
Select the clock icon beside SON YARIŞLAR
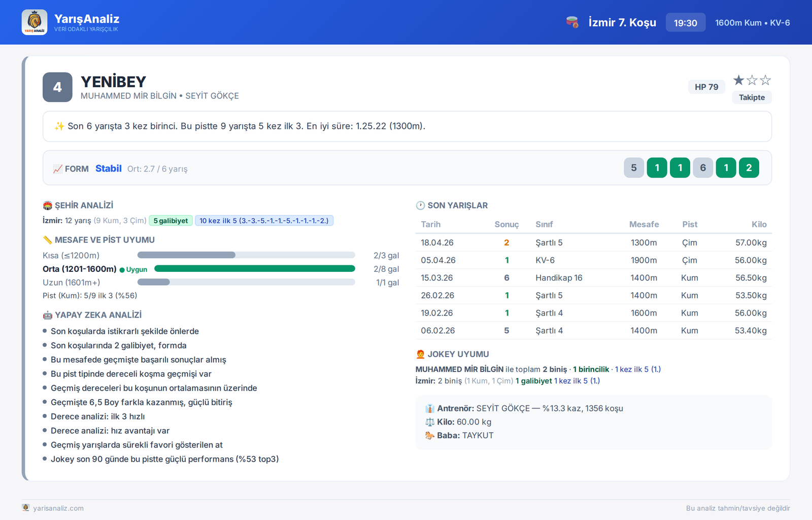pos(420,205)
